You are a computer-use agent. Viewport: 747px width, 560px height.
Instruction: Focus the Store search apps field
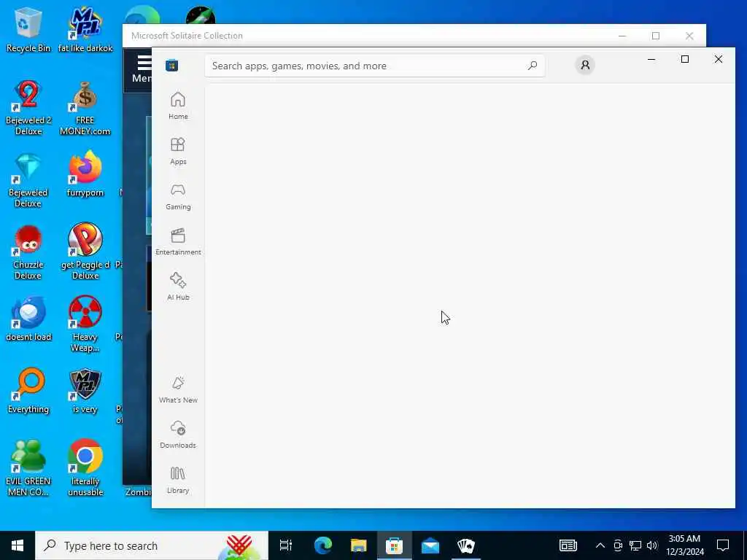375,66
